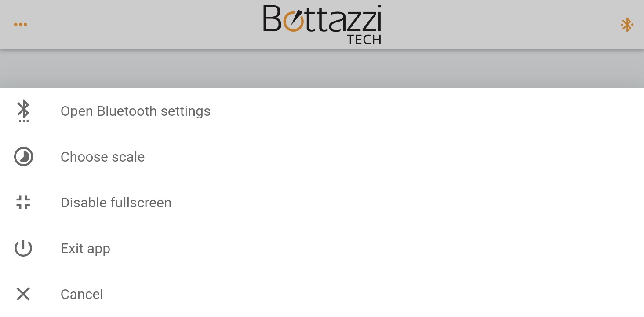Viewport: 644px width, 317px height.
Task: Select the Choose scale menu entry
Action: click(x=102, y=157)
